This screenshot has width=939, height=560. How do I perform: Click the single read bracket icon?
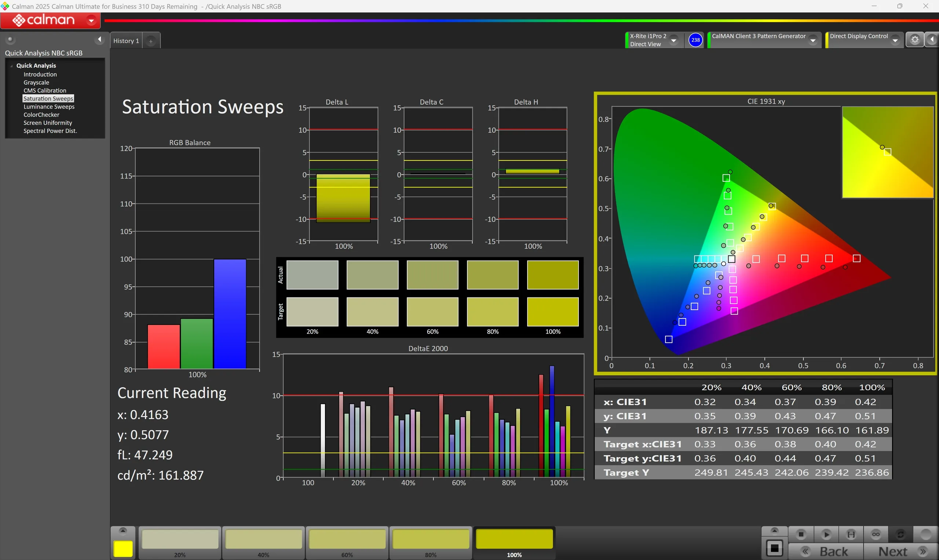tap(851, 534)
